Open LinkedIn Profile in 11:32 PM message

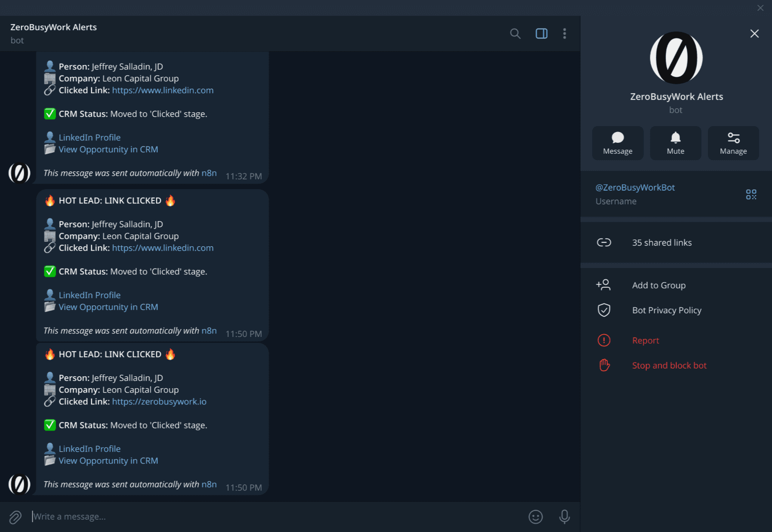point(90,137)
